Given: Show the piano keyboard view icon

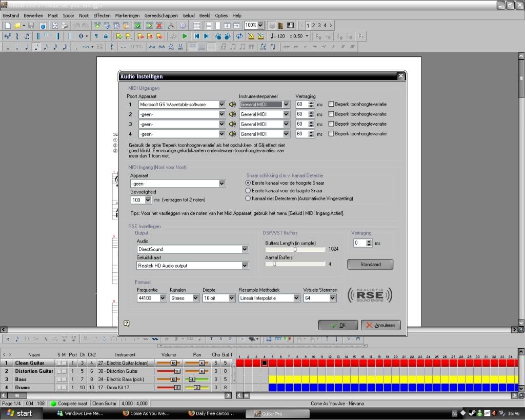Looking at the screenshot, I should [290, 26].
